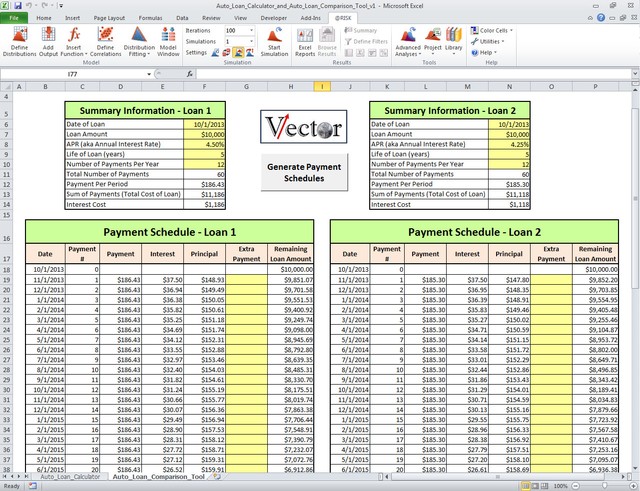This screenshot has width=640, height=491.
Task: Open the @RISK Help menu
Action: coord(484,52)
